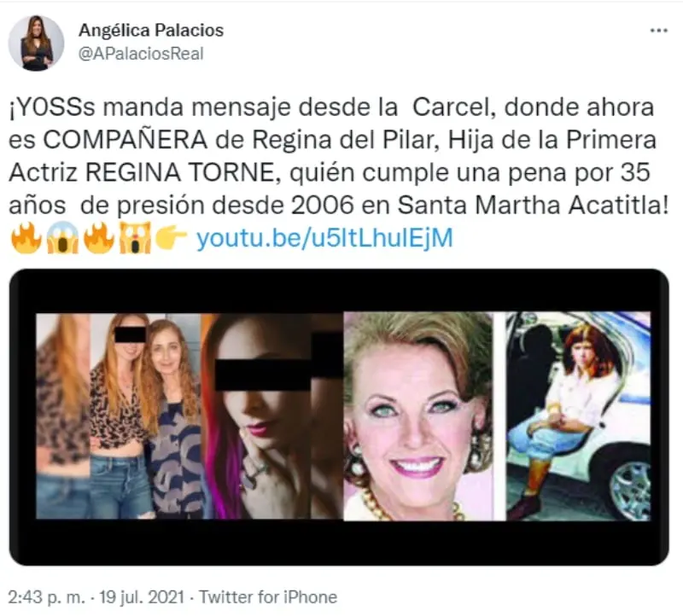Open the smiling blonde woman portrait photo
This screenshot has height=616, width=683.
pos(418,416)
